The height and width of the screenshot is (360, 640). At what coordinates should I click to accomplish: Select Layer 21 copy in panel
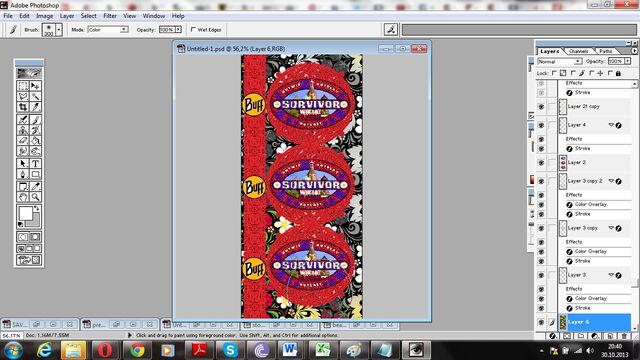pyautogui.click(x=595, y=107)
